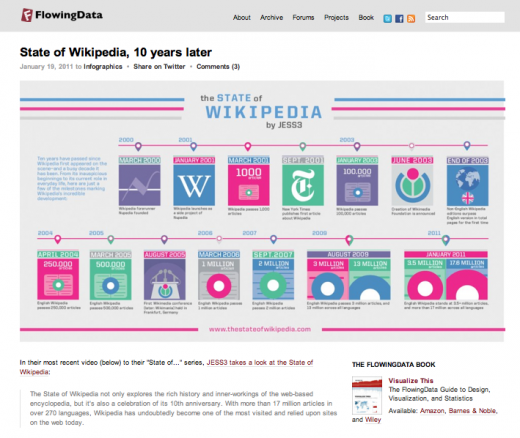520x438 pixels.
Task: Open the Forums menu item
Action: pyautogui.click(x=303, y=17)
